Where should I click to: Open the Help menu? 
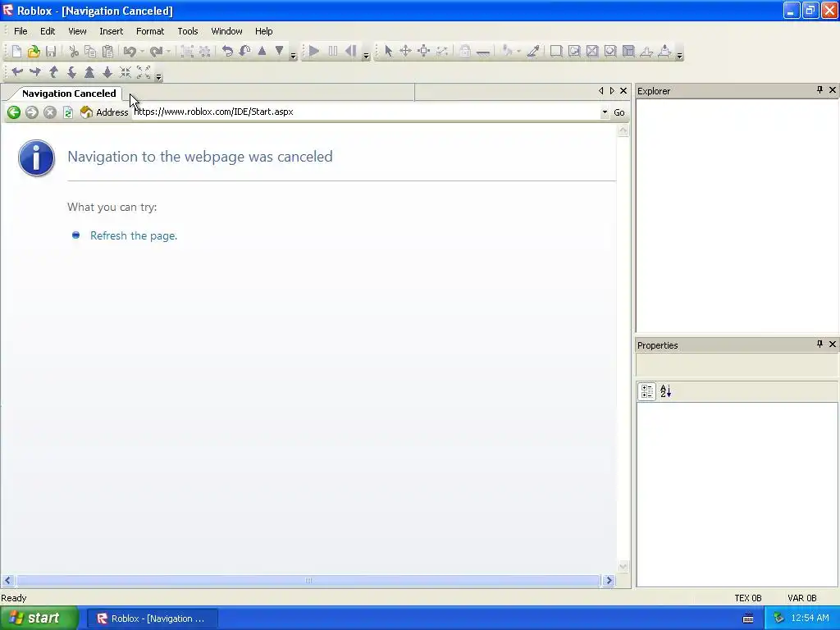click(x=263, y=31)
